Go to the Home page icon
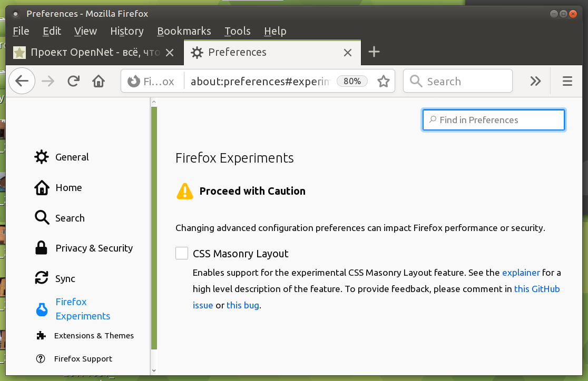This screenshot has height=381, width=588. [x=99, y=82]
